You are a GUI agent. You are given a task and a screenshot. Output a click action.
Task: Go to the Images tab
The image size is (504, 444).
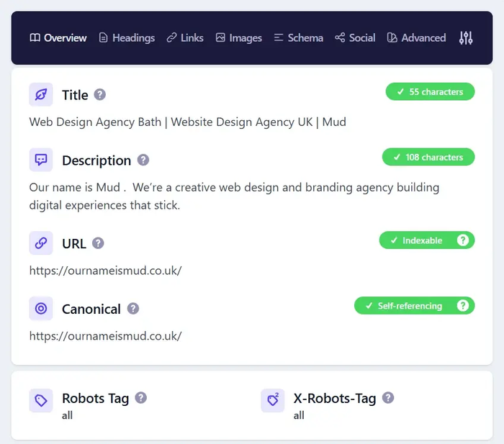tap(238, 38)
